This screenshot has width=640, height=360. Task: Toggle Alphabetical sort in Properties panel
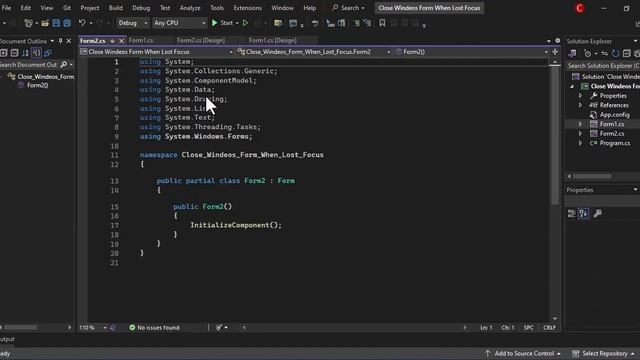pos(584,213)
